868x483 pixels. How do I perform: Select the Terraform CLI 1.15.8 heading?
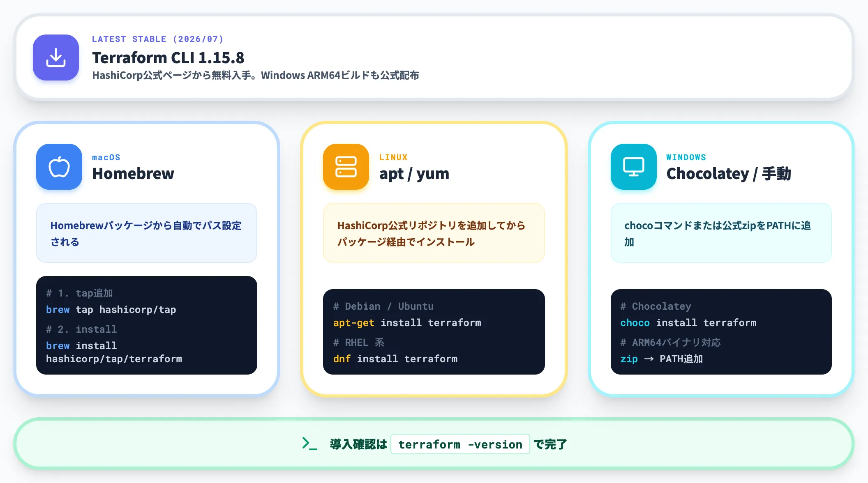pyautogui.click(x=168, y=58)
